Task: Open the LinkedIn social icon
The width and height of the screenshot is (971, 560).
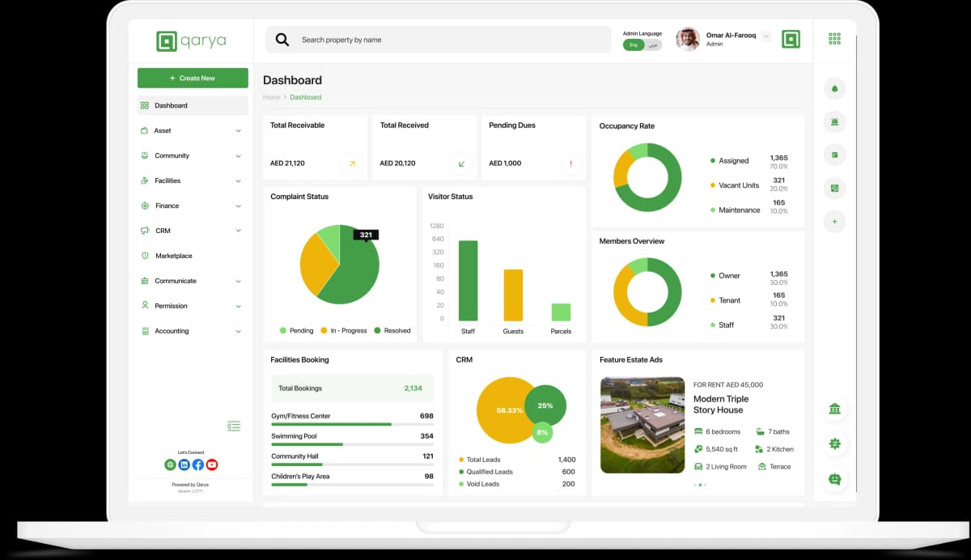Action: tap(184, 465)
